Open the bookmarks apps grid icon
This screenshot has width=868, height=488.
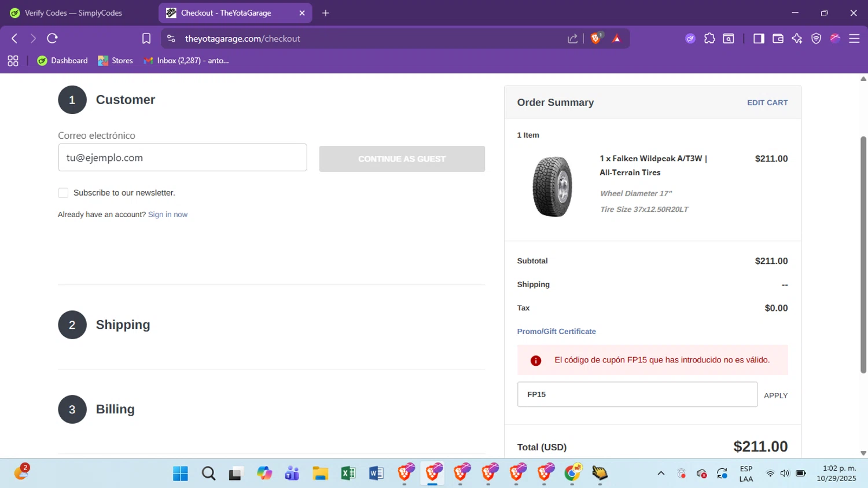coord(13,60)
